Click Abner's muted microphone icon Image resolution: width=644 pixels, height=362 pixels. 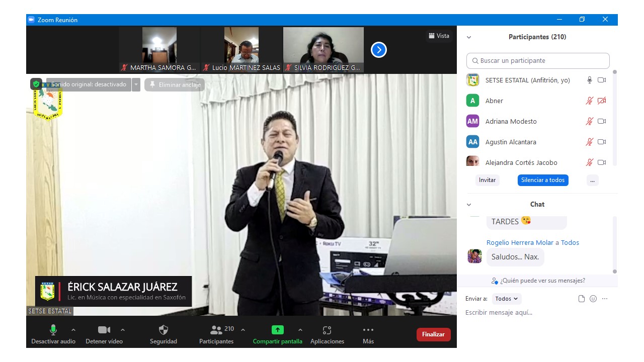tap(590, 101)
